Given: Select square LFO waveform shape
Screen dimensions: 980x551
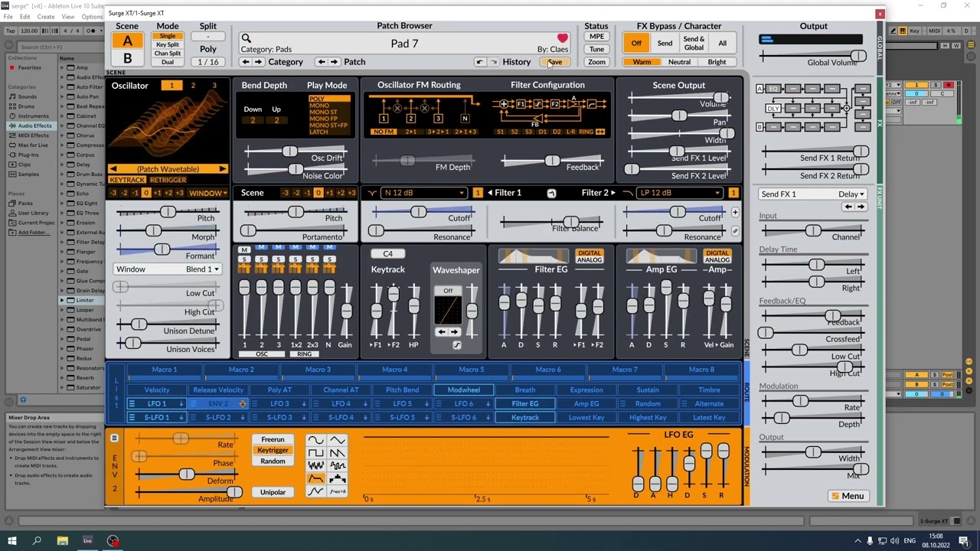Looking at the screenshot, I should coord(315,453).
